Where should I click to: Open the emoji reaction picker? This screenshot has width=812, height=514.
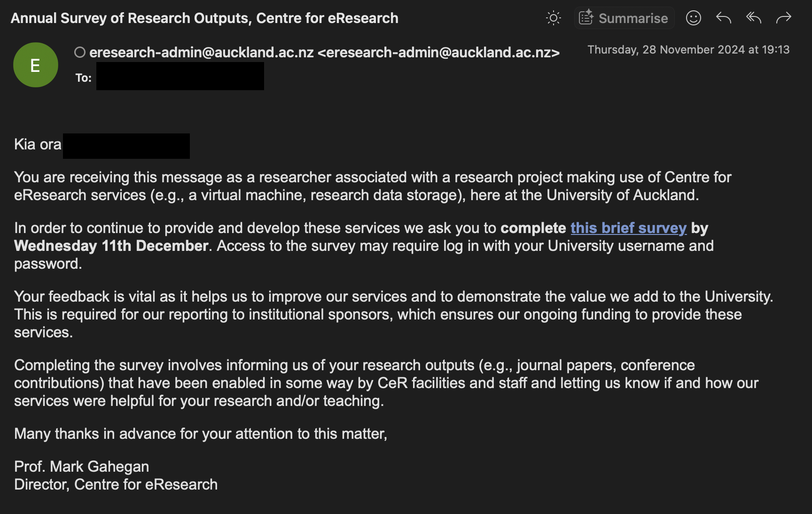(x=693, y=18)
